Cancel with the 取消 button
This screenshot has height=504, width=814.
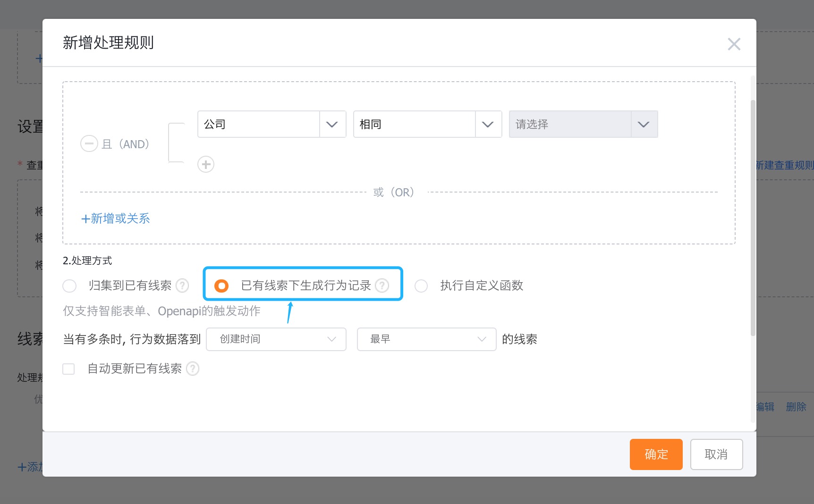pyautogui.click(x=717, y=454)
